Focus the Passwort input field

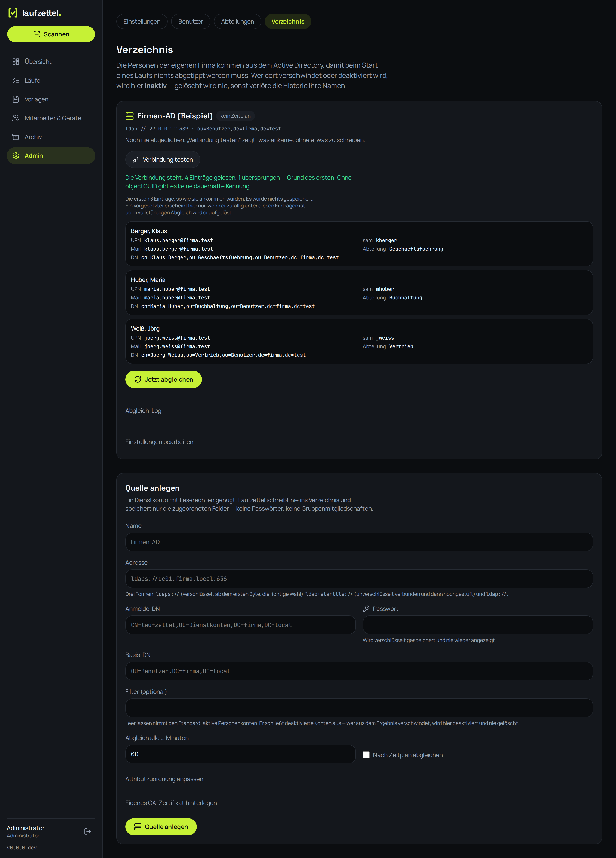point(478,625)
